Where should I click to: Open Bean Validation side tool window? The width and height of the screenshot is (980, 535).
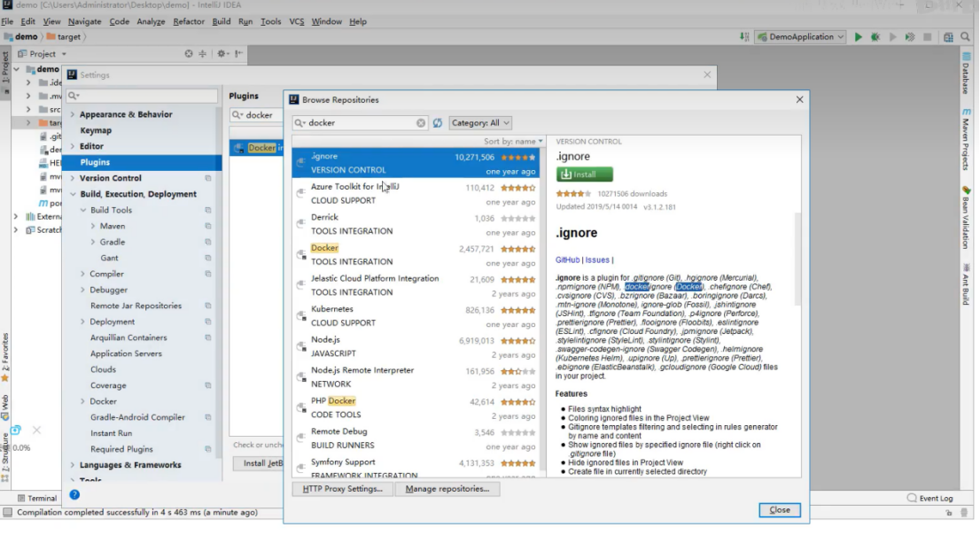[x=966, y=218]
